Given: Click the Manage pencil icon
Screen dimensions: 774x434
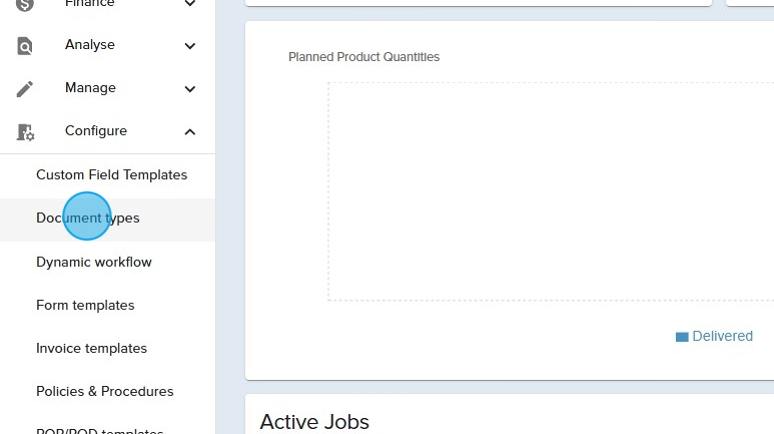Looking at the screenshot, I should click(25, 89).
